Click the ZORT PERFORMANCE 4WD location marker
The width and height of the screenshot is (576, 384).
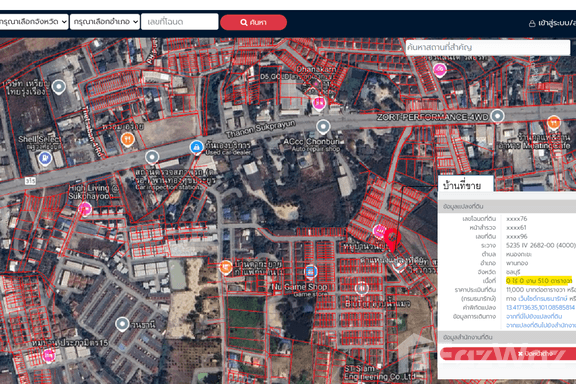[x=497, y=116]
